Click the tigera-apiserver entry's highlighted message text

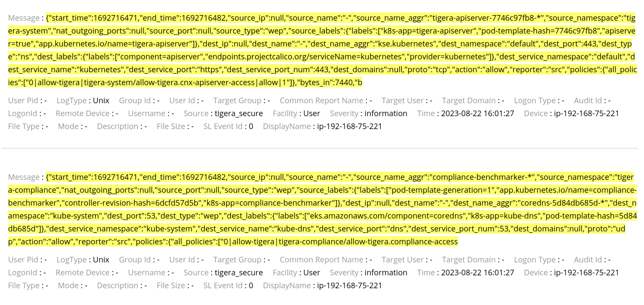point(322,50)
